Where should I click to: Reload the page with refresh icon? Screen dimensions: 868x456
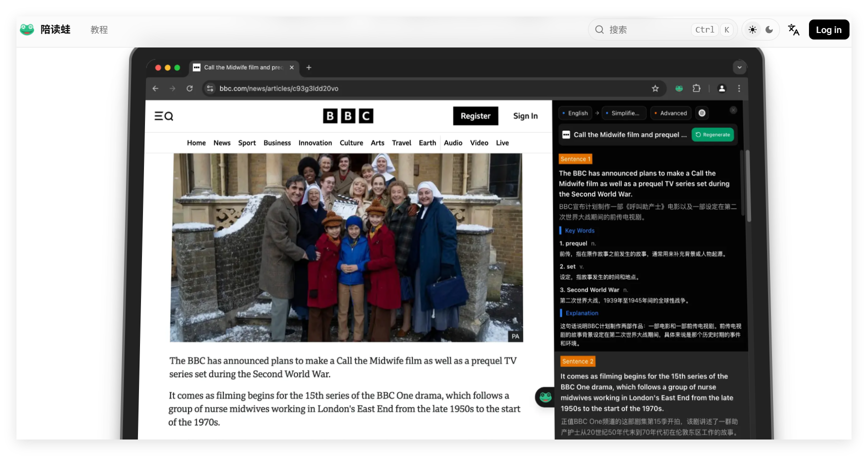[x=189, y=88]
